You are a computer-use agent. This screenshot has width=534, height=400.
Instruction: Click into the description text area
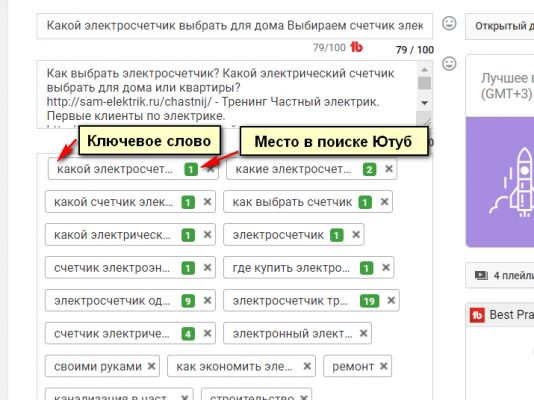227,95
